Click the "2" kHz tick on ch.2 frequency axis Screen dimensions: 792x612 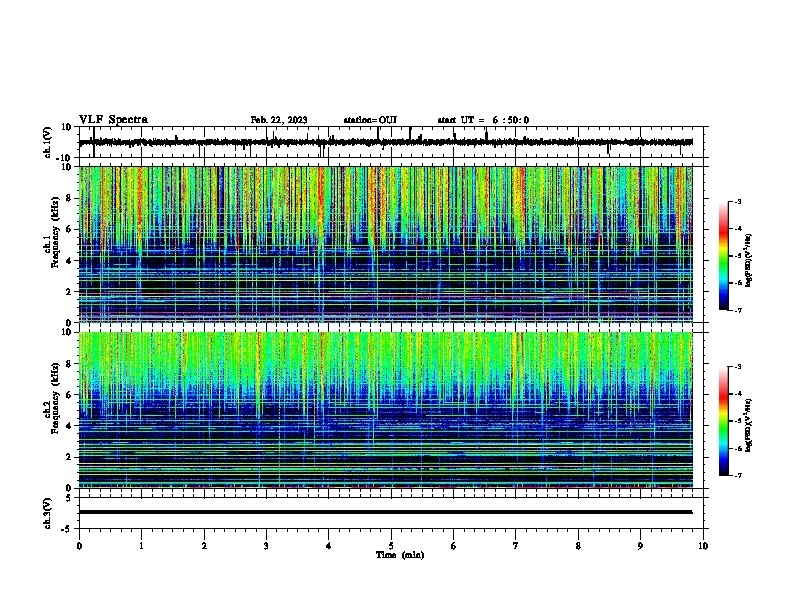(70, 457)
